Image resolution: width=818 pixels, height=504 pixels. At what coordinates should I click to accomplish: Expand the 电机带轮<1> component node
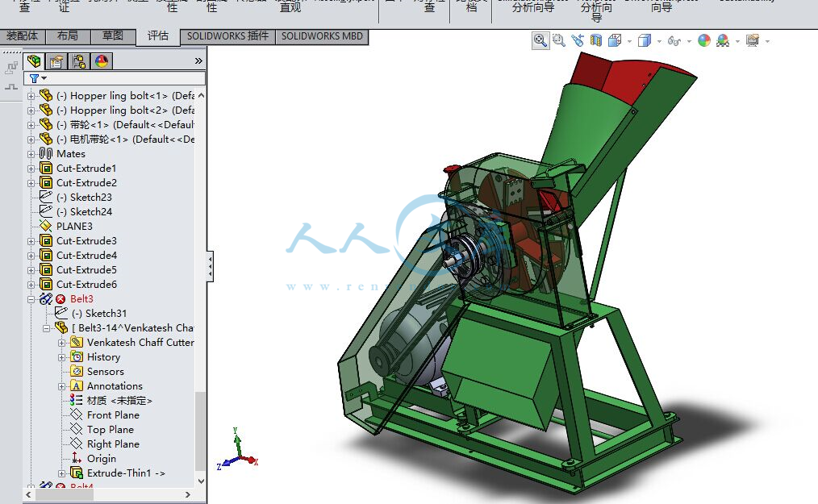(x=31, y=140)
